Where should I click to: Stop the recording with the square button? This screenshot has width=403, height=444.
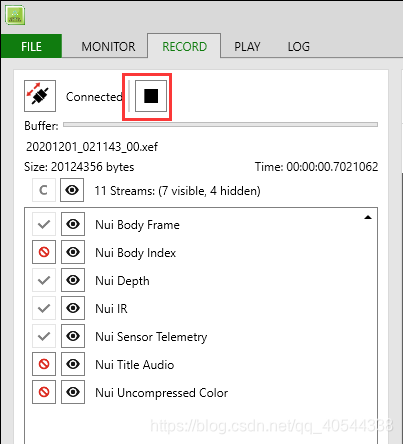(x=151, y=96)
